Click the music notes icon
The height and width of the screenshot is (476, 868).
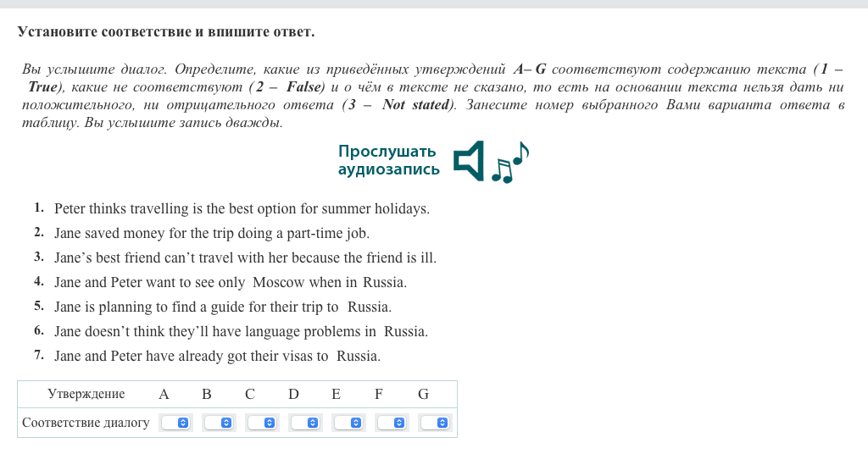[509, 163]
